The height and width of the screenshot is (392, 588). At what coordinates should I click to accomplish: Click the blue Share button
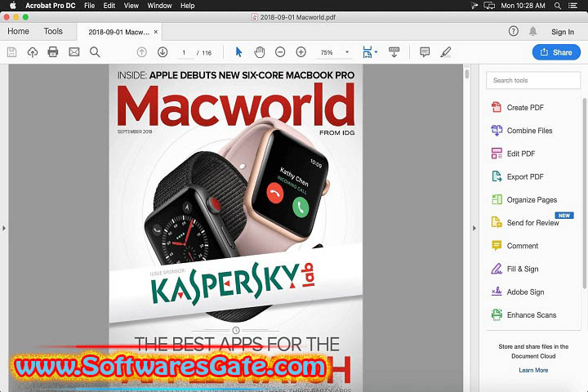[x=556, y=52]
